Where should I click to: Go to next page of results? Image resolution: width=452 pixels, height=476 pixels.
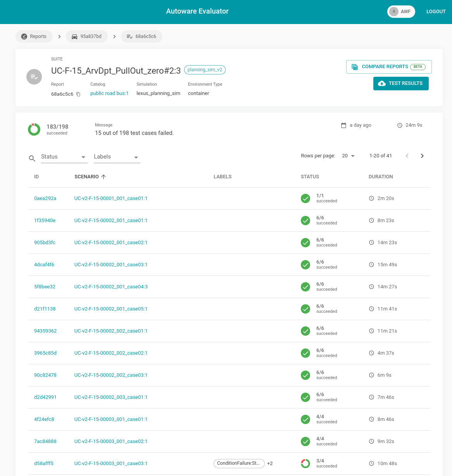(422, 156)
